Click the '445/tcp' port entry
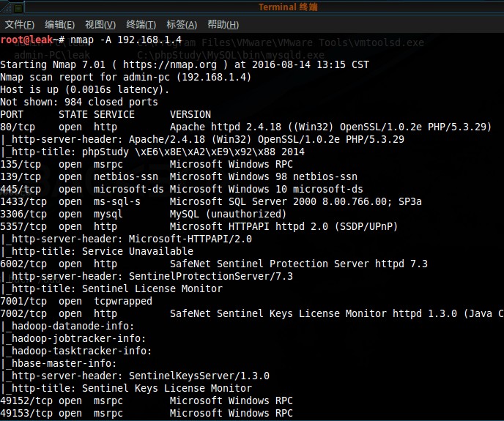Screen dimensions: 504x421 [x=21, y=190]
